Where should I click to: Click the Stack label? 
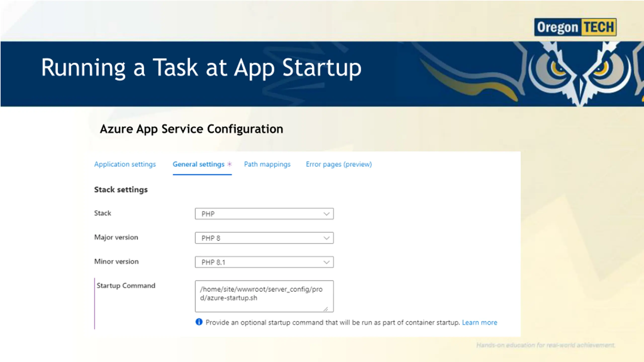coord(103,213)
